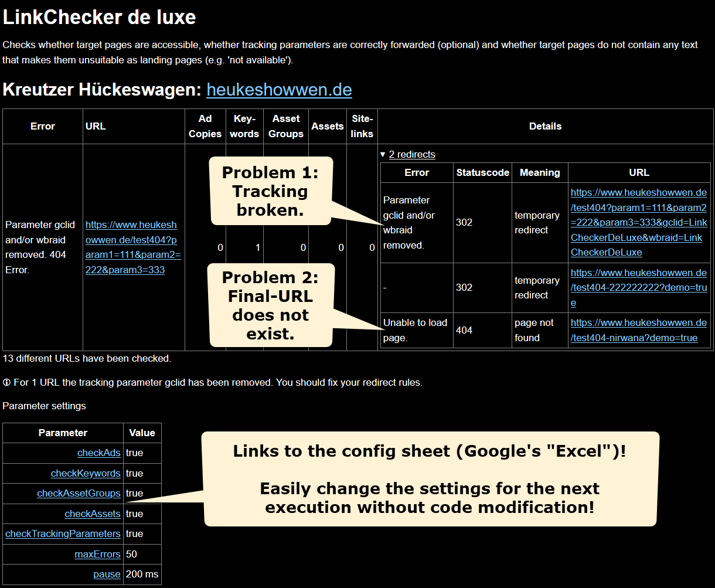715x588 pixels.
Task: Open the heukeshowwen.de homepage link
Action: (279, 90)
